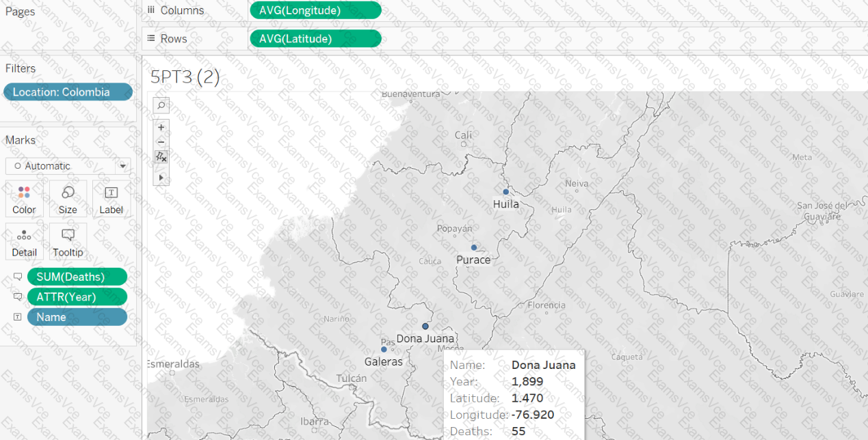868x440 pixels.
Task: Click the Huila volcano data point
Action: click(x=506, y=192)
